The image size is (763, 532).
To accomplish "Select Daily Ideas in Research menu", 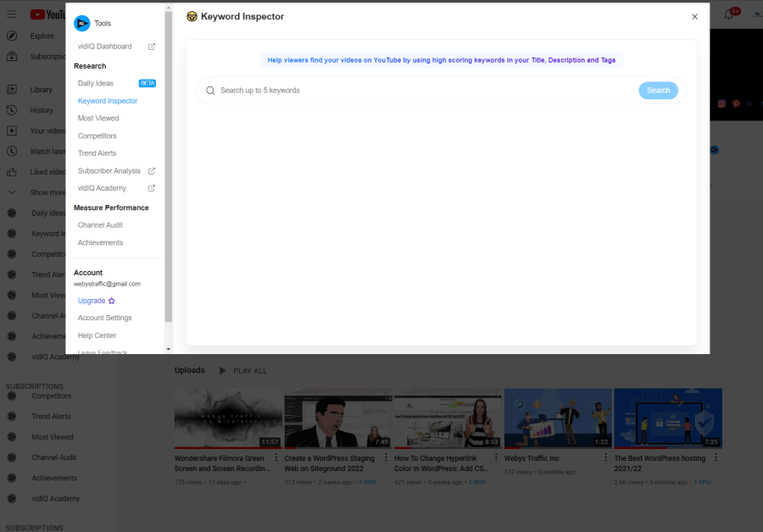I will pos(95,84).
